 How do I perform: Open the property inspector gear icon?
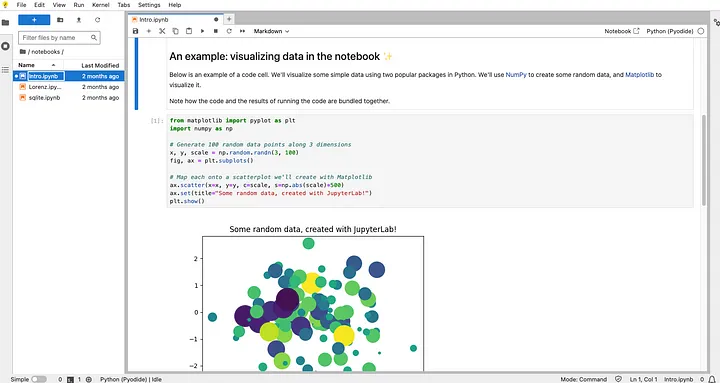pos(716,22)
